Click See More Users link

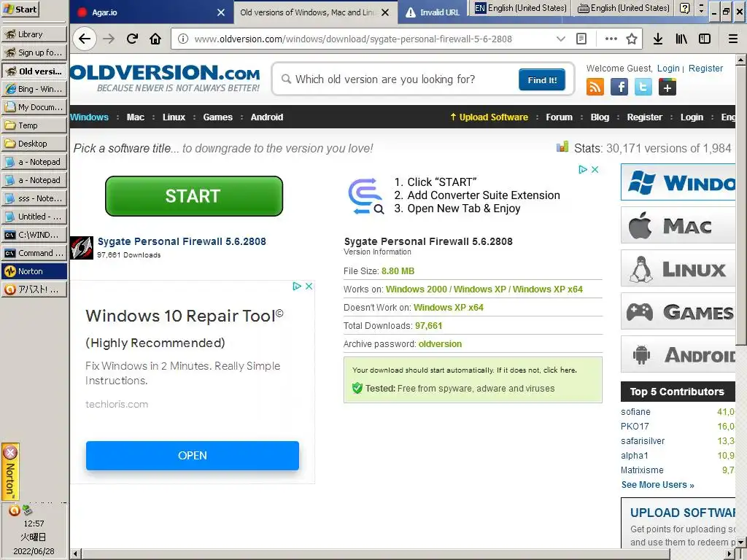(657, 485)
